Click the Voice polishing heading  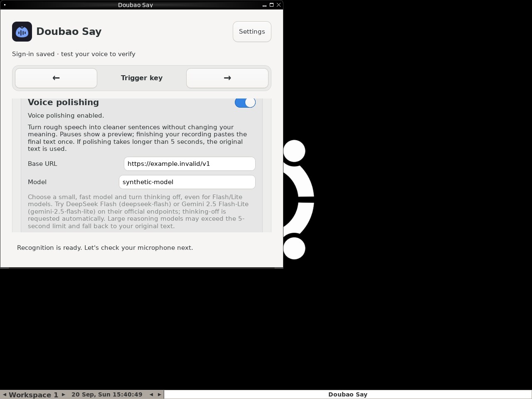tap(63, 102)
